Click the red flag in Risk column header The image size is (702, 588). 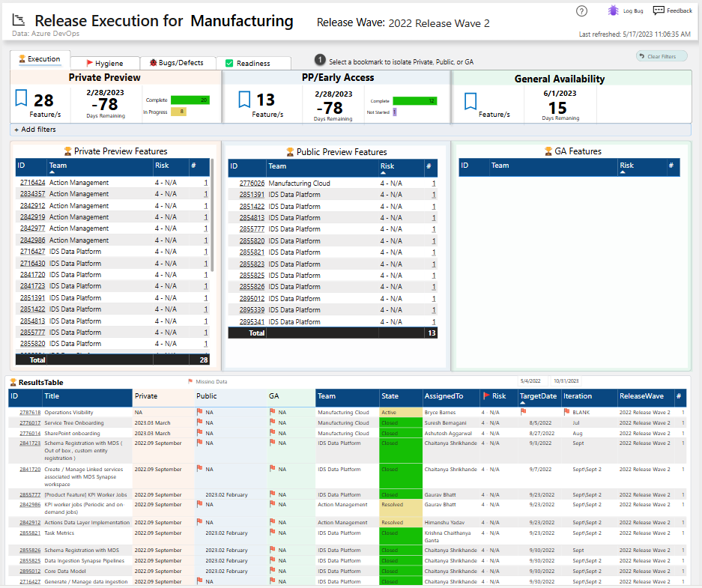click(486, 396)
